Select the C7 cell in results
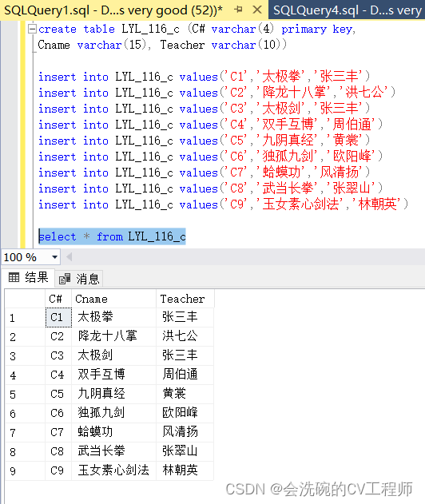The image size is (425, 504). pos(58,432)
